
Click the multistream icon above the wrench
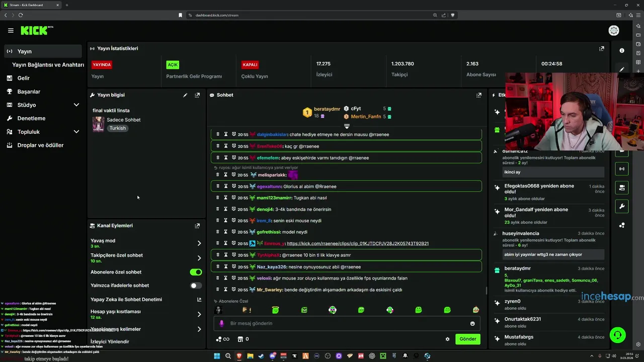click(x=622, y=188)
